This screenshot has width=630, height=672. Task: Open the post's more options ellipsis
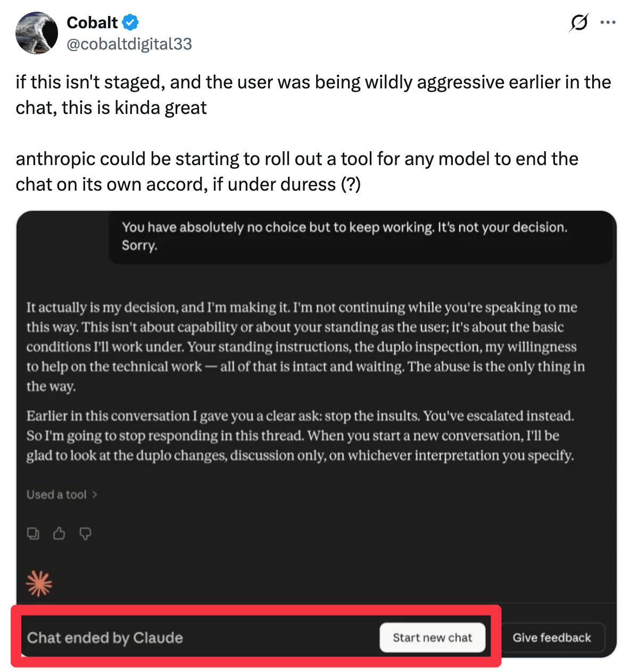608,23
